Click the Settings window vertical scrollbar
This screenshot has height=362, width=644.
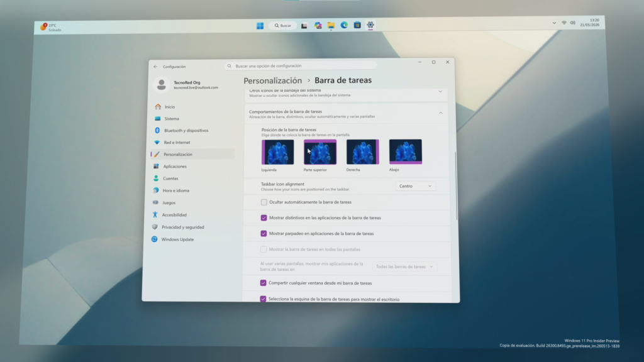point(456,187)
